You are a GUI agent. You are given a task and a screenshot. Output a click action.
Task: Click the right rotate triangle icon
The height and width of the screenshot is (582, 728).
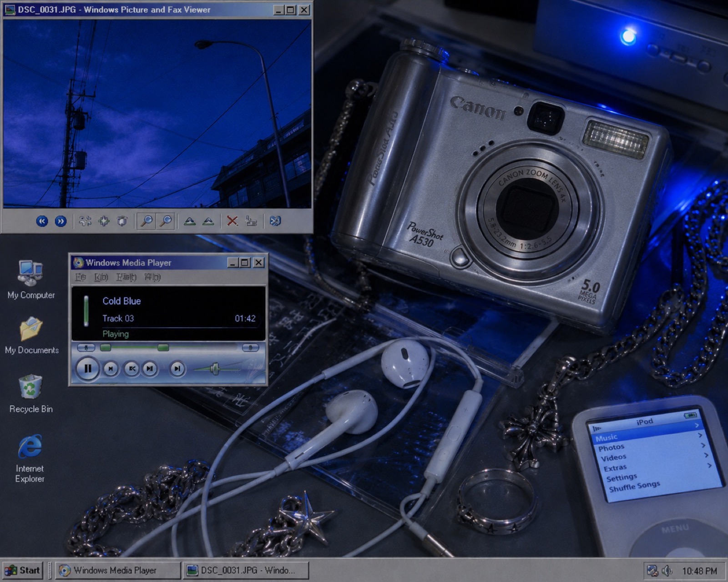[x=208, y=221]
